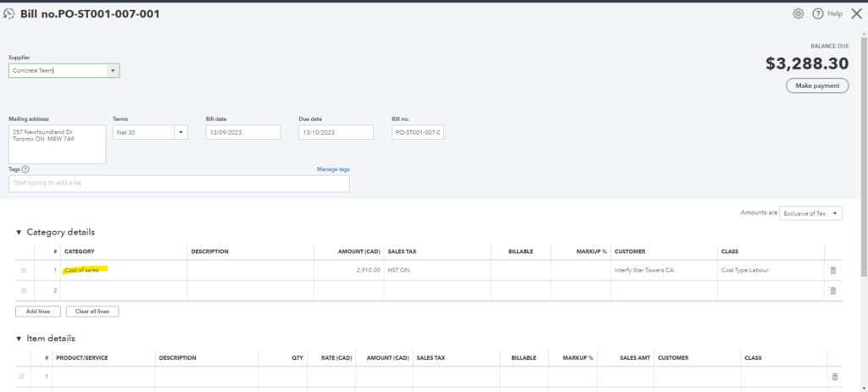Open the Manage tags link
The height and width of the screenshot is (392, 868).
pyautogui.click(x=332, y=169)
